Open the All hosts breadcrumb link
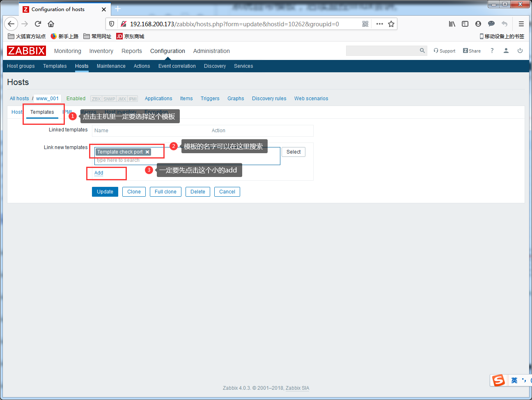532x400 pixels. click(x=19, y=99)
